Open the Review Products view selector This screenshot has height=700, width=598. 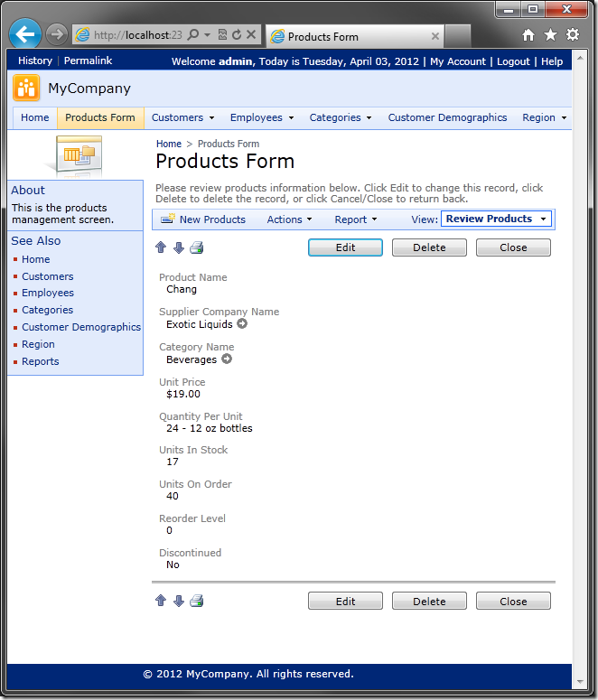pyautogui.click(x=496, y=219)
